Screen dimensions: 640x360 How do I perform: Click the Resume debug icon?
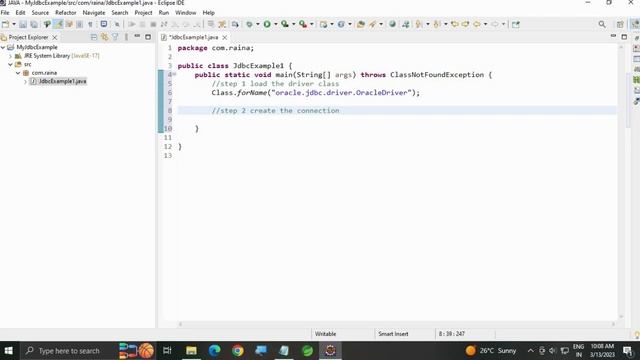point(131,24)
